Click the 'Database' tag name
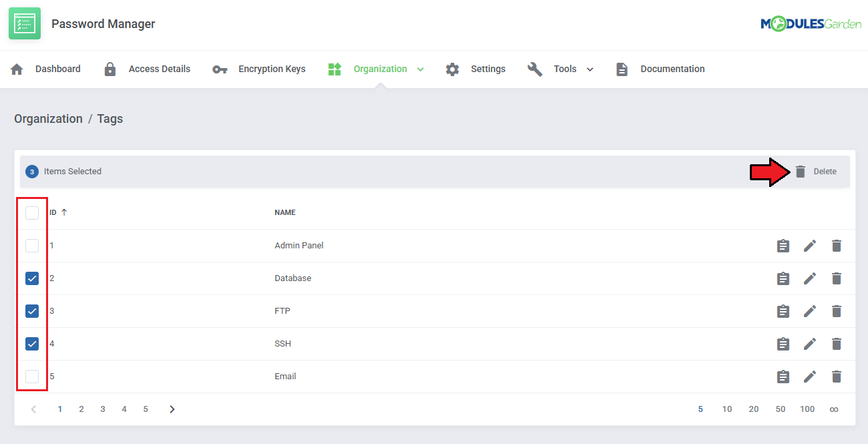 pos(293,278)
